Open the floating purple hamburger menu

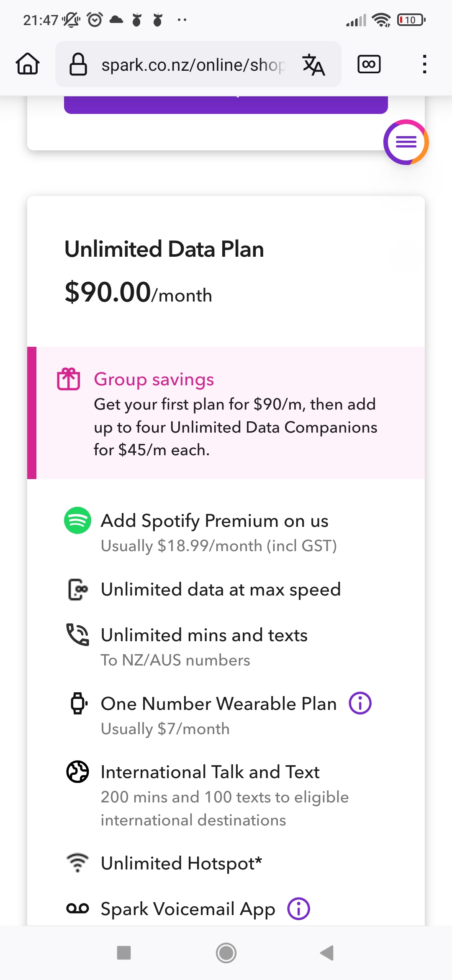coord(406,142)
